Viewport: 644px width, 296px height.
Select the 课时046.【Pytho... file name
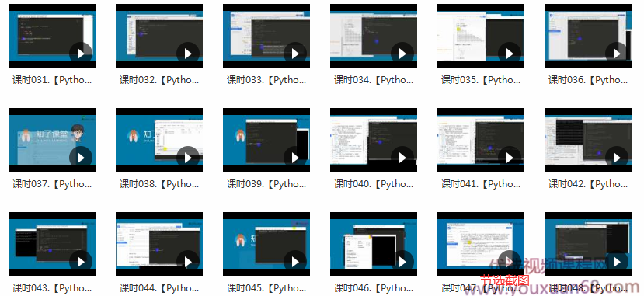coord(374,288)
